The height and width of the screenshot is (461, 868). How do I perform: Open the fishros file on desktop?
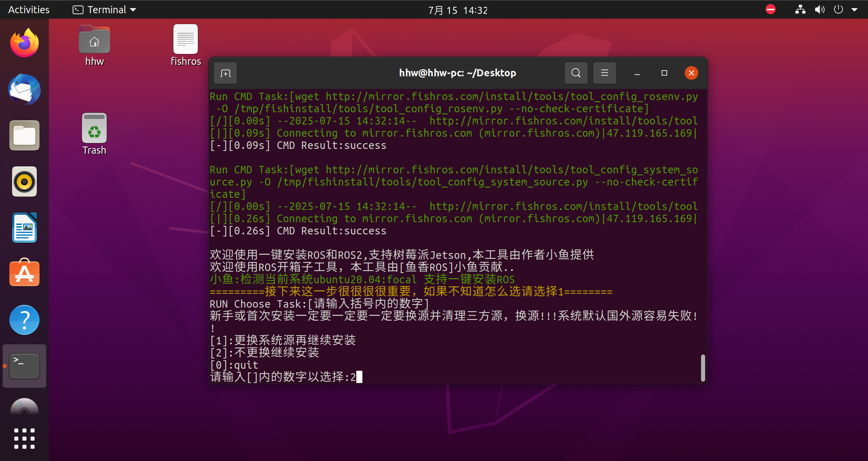tap(186, 45)
